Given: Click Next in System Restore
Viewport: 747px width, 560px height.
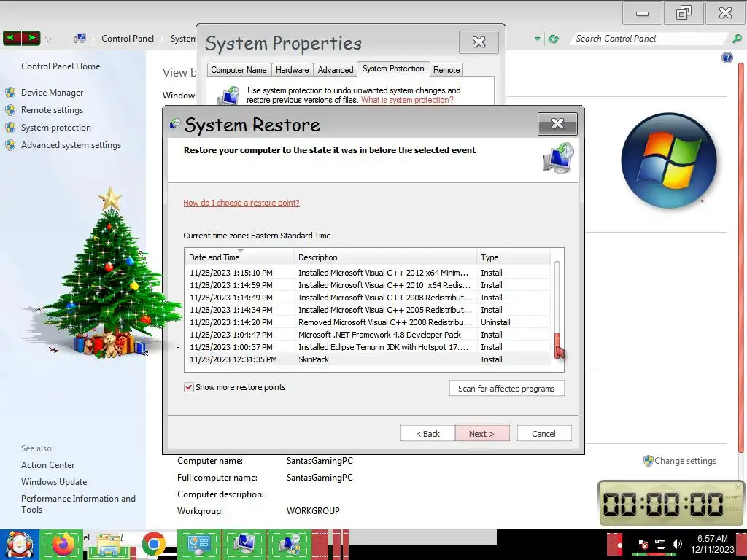Looking at the screenshot, I should click(481, 434).
